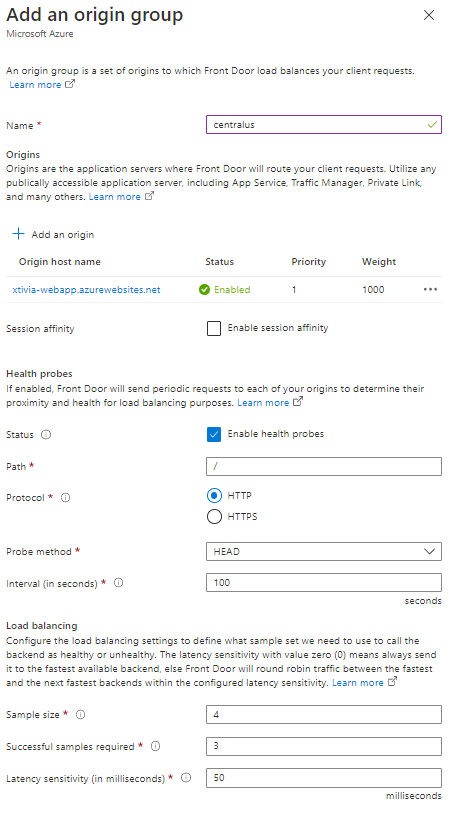Click Priority column header

[309, 262]
